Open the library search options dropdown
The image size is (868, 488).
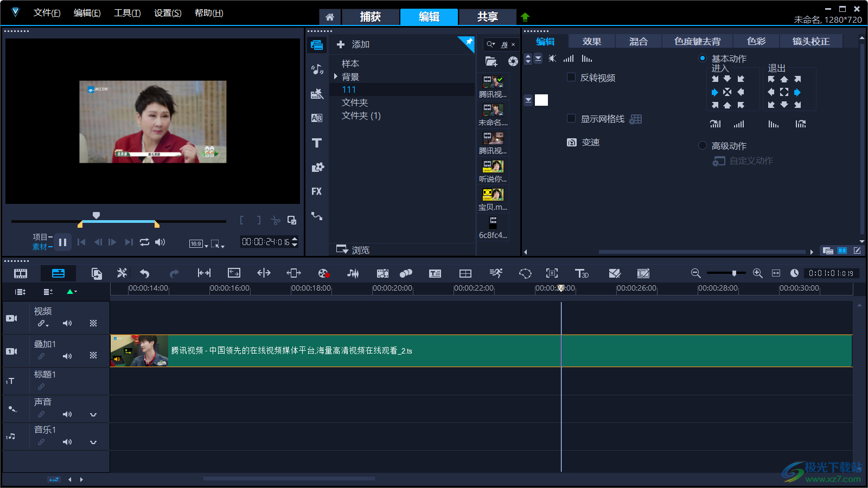[491, 44]
